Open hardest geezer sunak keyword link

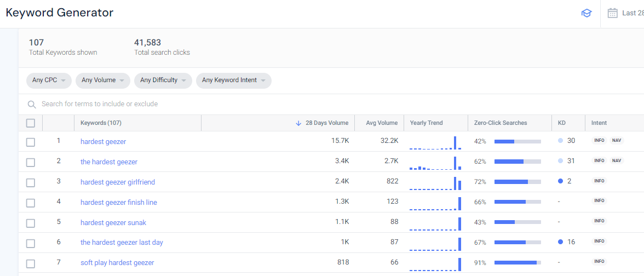tap(113, 222)
